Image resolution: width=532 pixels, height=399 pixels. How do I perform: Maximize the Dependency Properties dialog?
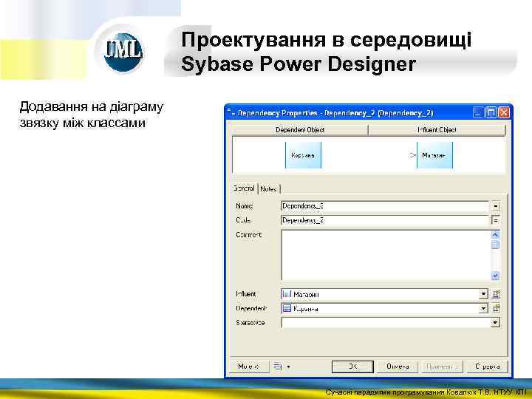click(x=491, y=112)
